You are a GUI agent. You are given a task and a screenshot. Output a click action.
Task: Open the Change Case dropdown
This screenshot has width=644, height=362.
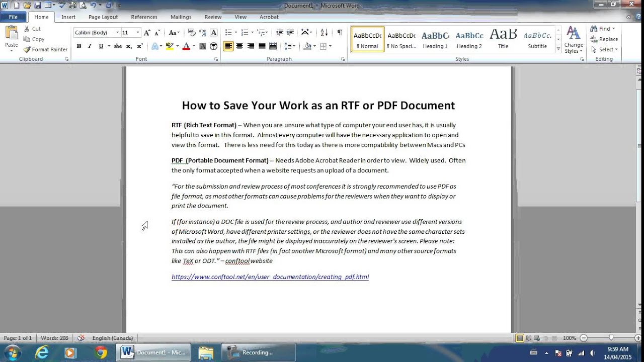(174, 33)
